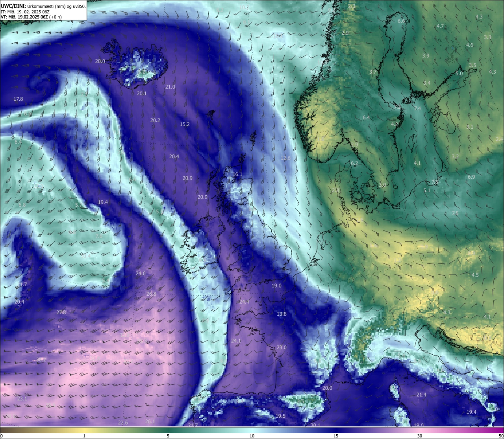Click the 26.1 value at the bottom
Screen dimensions: 504x439
(x=150, y=421)
